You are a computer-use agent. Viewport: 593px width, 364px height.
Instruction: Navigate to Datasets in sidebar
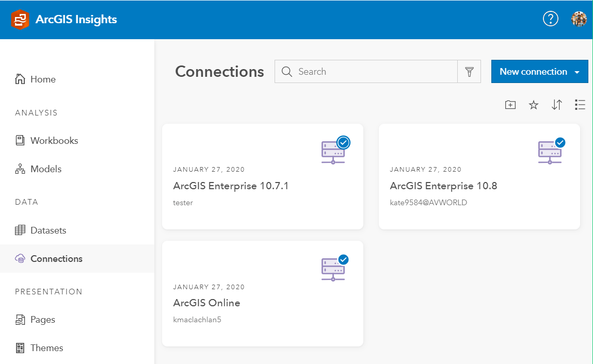pos(48,230)
